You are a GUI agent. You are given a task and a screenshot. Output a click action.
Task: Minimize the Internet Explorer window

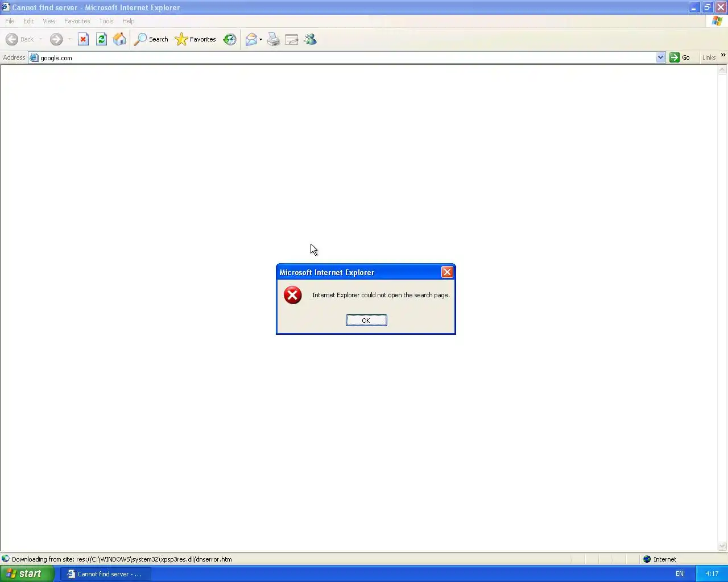694,7
